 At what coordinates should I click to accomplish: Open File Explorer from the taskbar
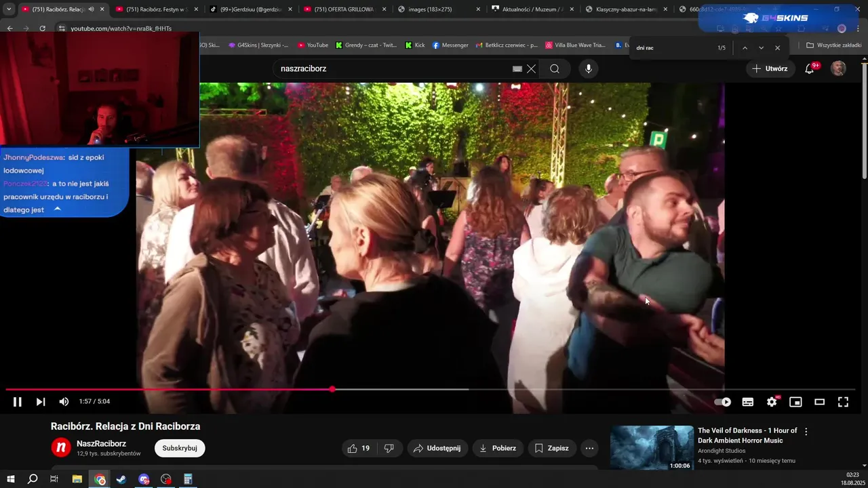[77, 479]
